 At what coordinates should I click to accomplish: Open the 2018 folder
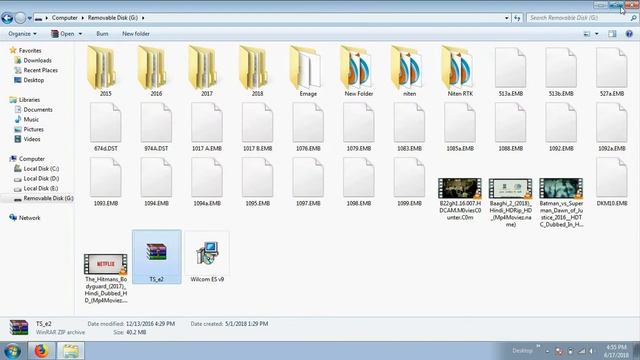[257, 71]
